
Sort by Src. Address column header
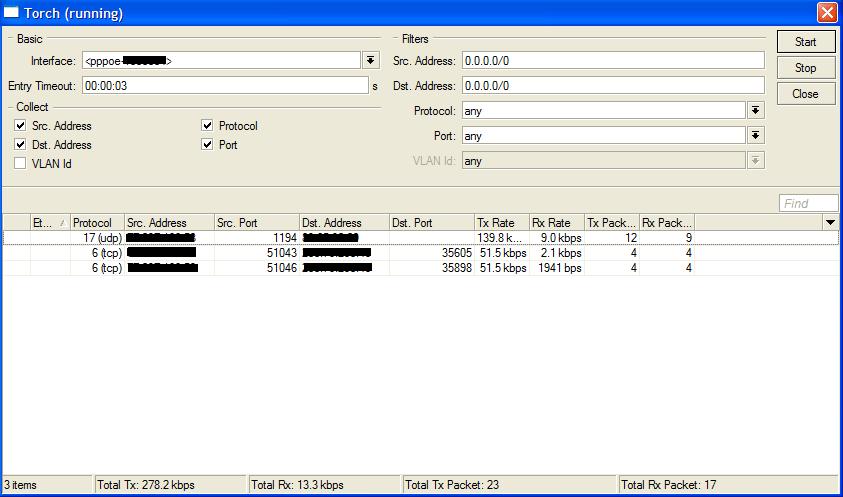tap(169, 223)
